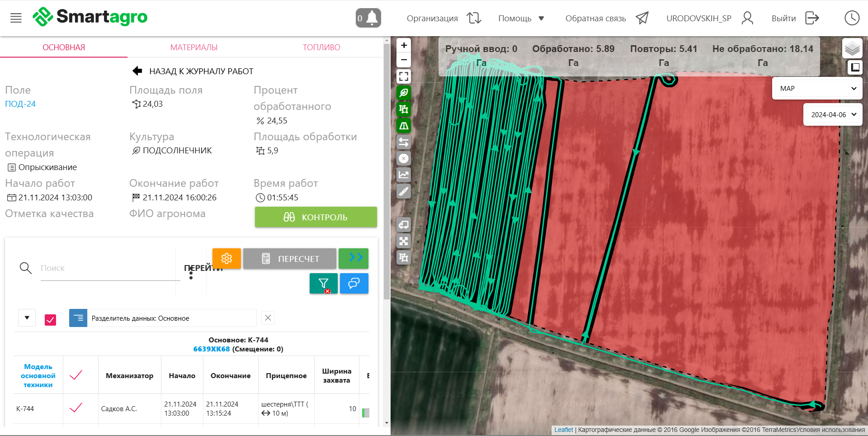This screenshot has width=868, height=436.
Task: Click the blue comments chat icon
Action: [x=354, y=284]
